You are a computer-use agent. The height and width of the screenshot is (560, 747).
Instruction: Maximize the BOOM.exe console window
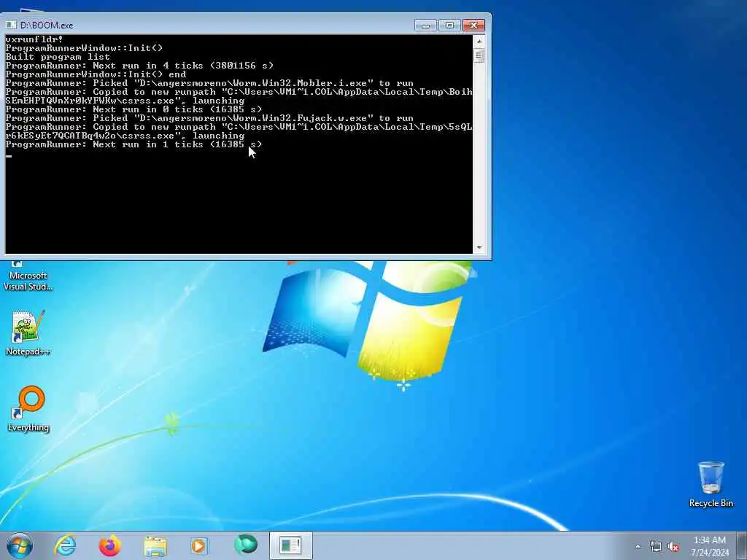(x=449, y=26)
